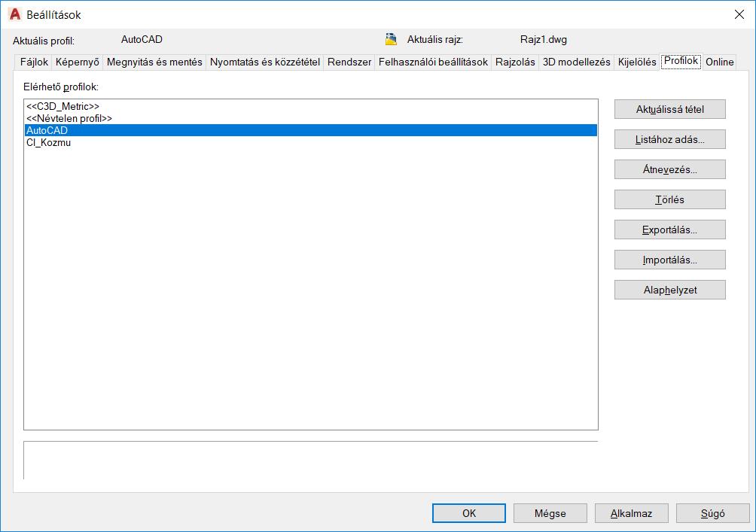Cancel with the Mégse button
This screenshot has height=532, width=756.
pyautogui.click(x=550, y=513)
